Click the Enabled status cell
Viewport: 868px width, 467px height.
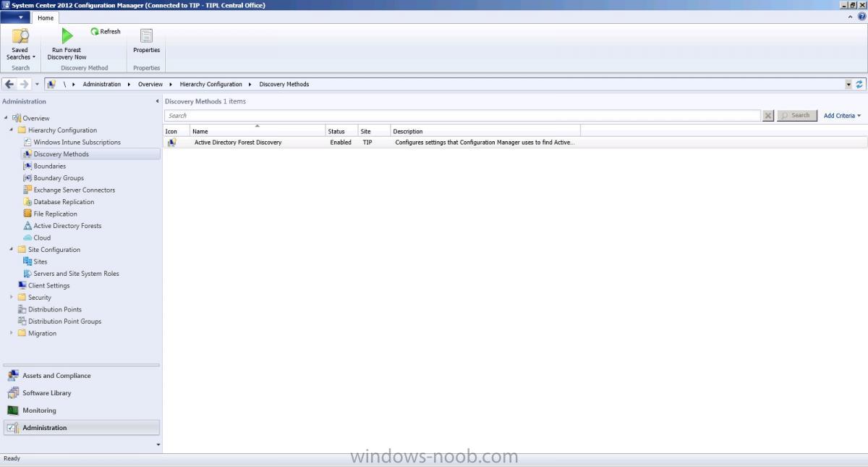click(x=341, y=143)
